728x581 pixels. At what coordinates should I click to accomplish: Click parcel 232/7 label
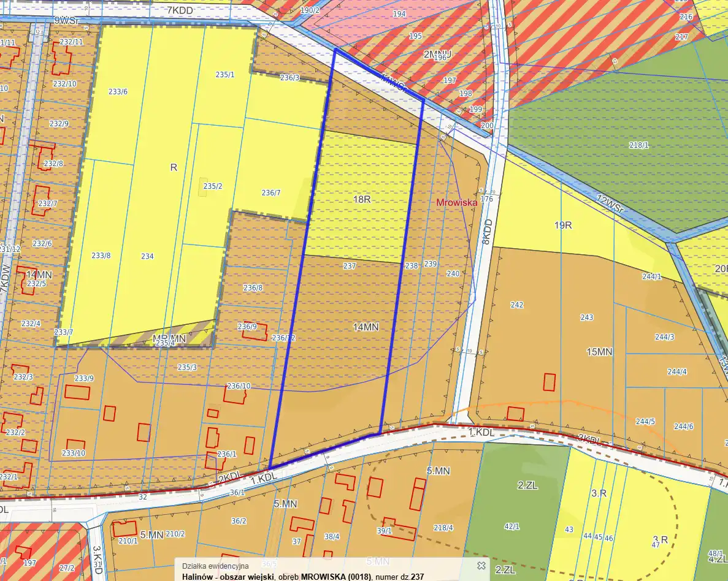[x=48, y=203]
